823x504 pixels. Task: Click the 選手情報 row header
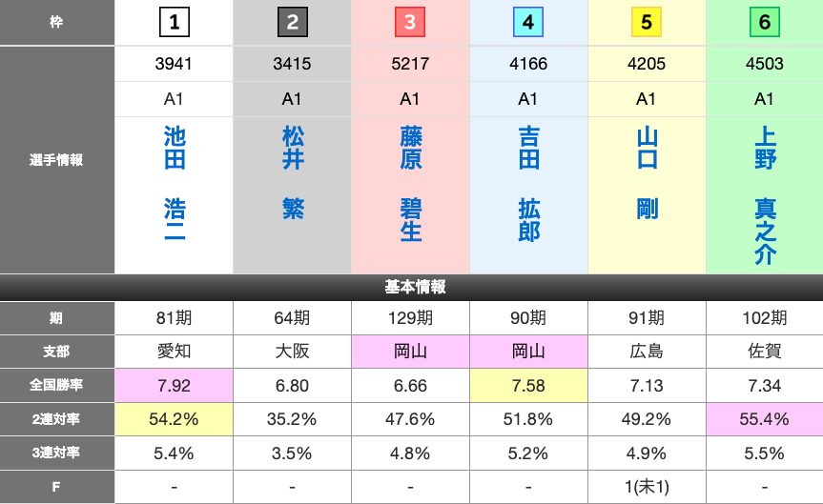tap(57, 160)
